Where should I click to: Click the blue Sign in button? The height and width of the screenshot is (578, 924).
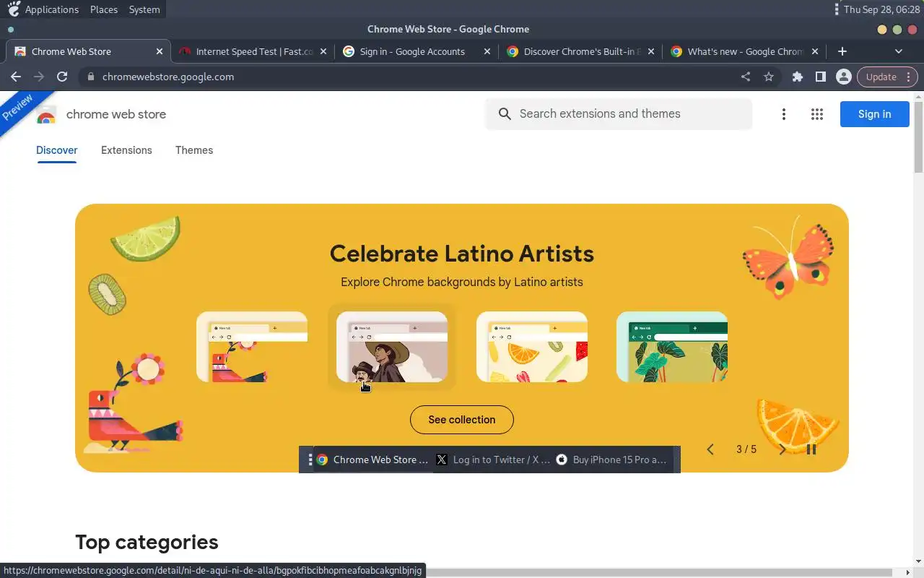874,114
